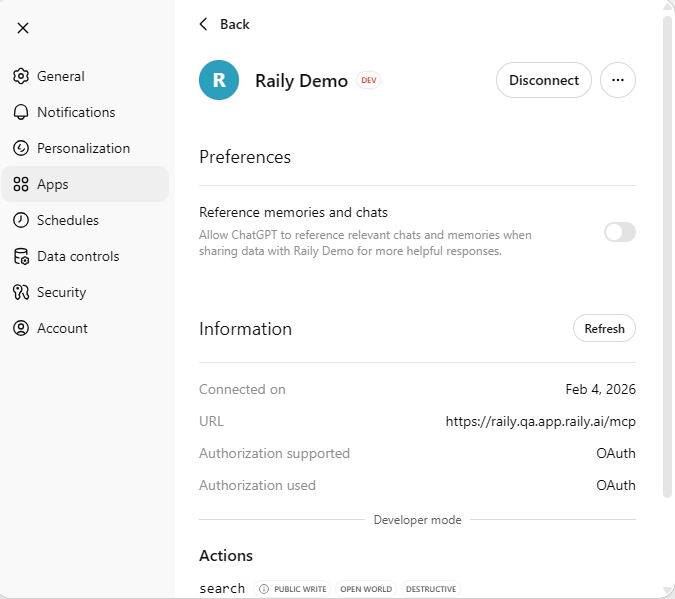The width and height of the screenshot is (675, 599).
Task: Click the Account person icon
Action: pyautogui.click(x=21, y=328)
